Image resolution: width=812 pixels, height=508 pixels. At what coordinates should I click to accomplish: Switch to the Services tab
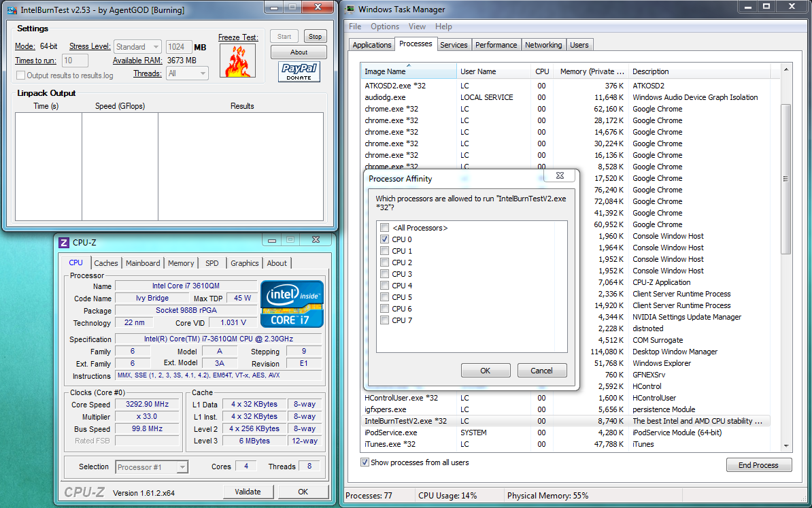click(x=454, y=45)
